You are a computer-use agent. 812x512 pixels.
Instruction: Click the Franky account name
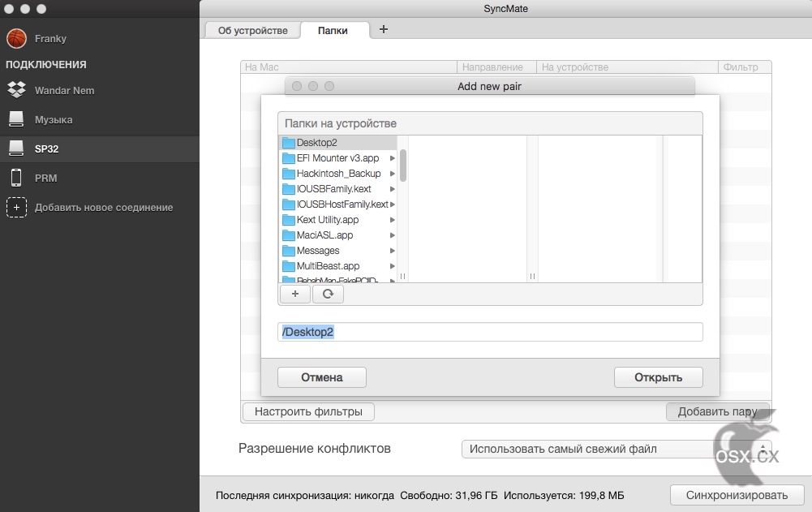tap(50, 38)
